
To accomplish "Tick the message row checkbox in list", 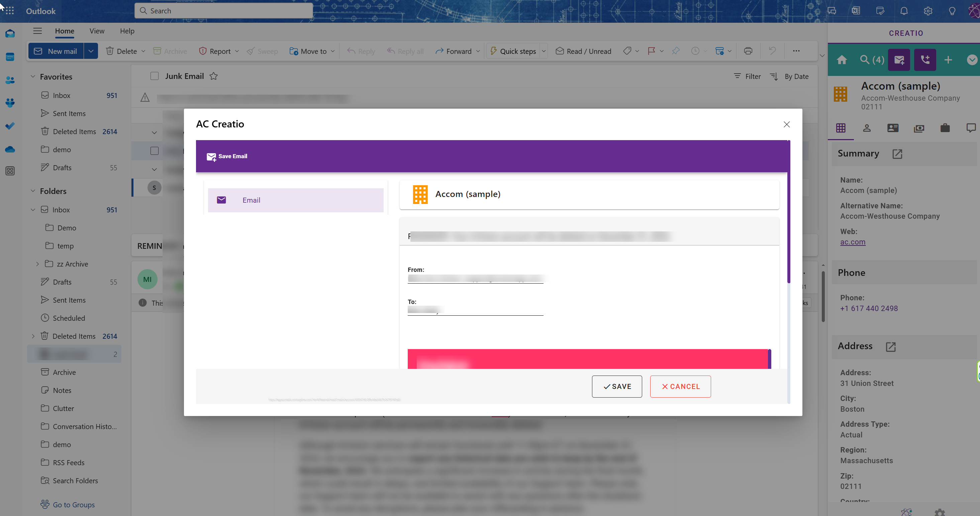I will (155, 150).
